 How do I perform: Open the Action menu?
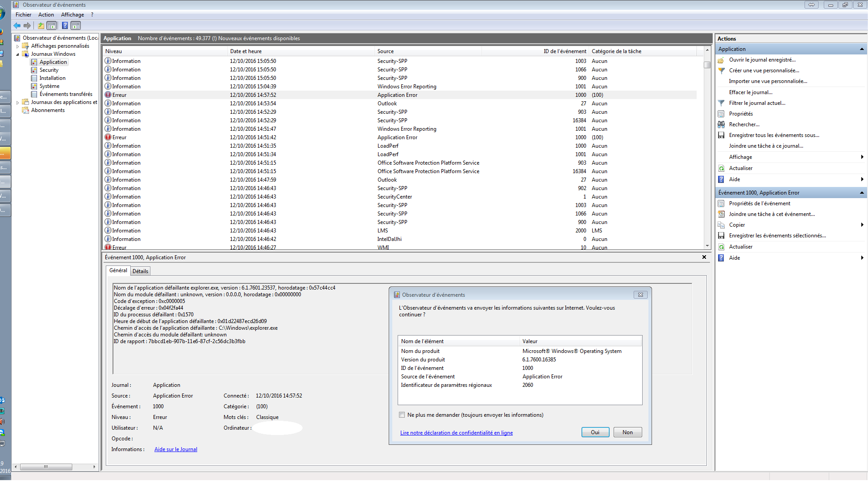coord(46,14)
